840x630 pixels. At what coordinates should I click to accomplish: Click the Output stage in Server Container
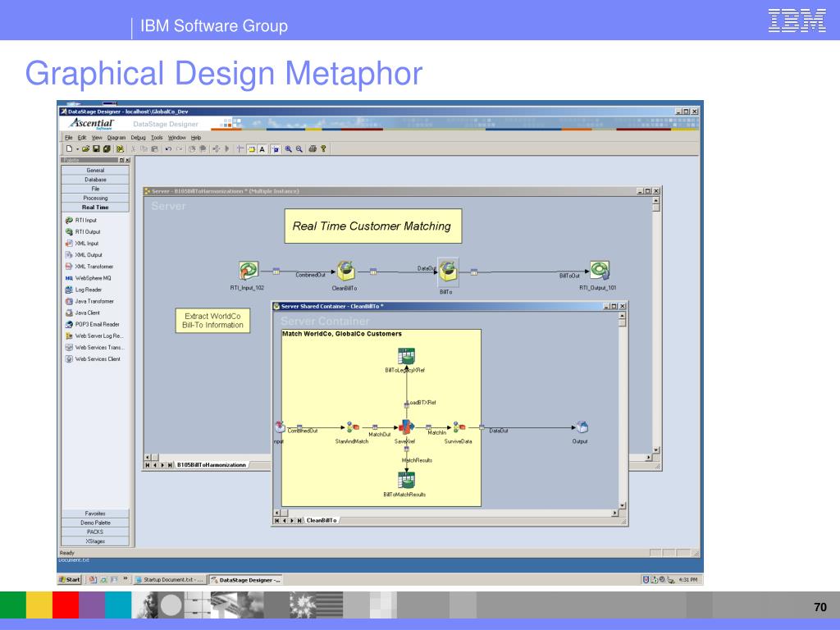click(x=581, y=427)
